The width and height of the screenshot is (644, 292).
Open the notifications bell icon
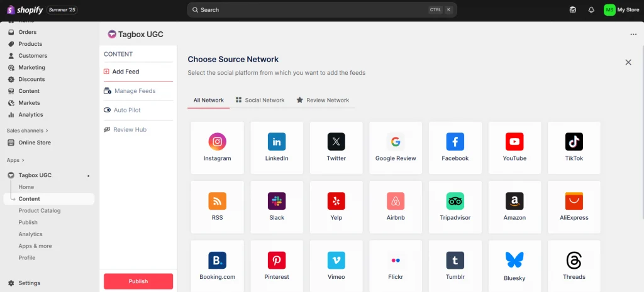click(x=591, y=10)
